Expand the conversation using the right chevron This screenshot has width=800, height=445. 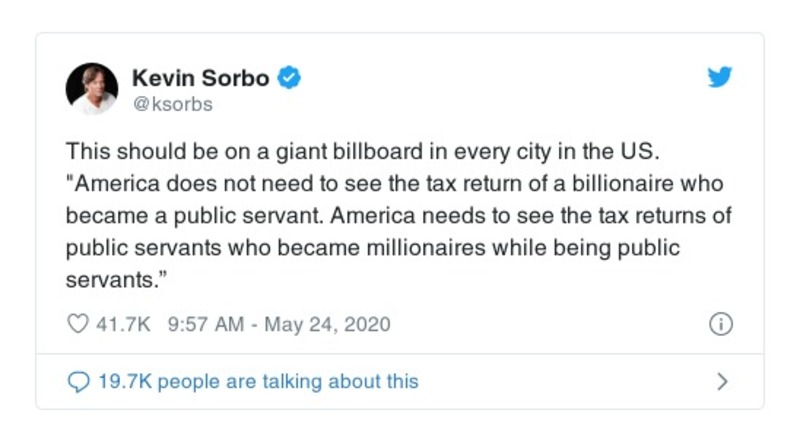(723, 381)
